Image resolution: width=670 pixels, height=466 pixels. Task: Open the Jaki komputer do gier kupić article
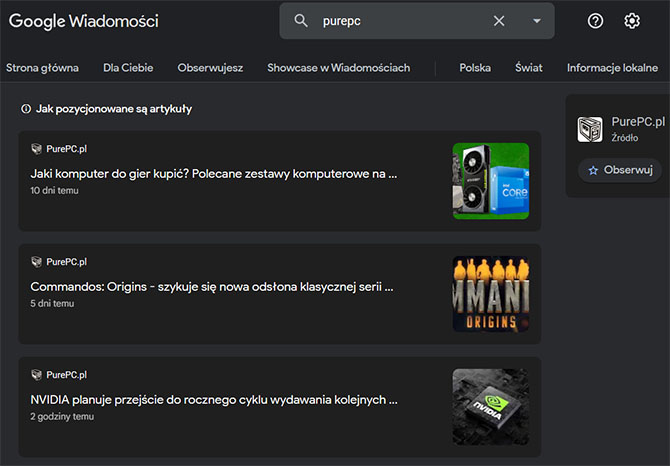[214, 174]
